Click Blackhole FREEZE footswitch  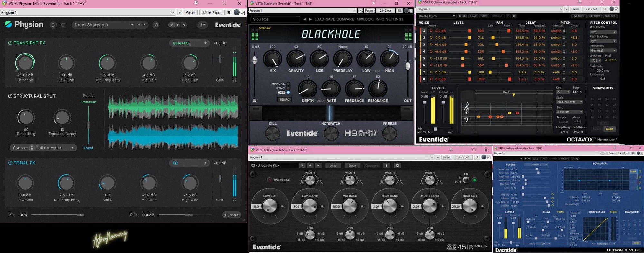tap(389, 133)
